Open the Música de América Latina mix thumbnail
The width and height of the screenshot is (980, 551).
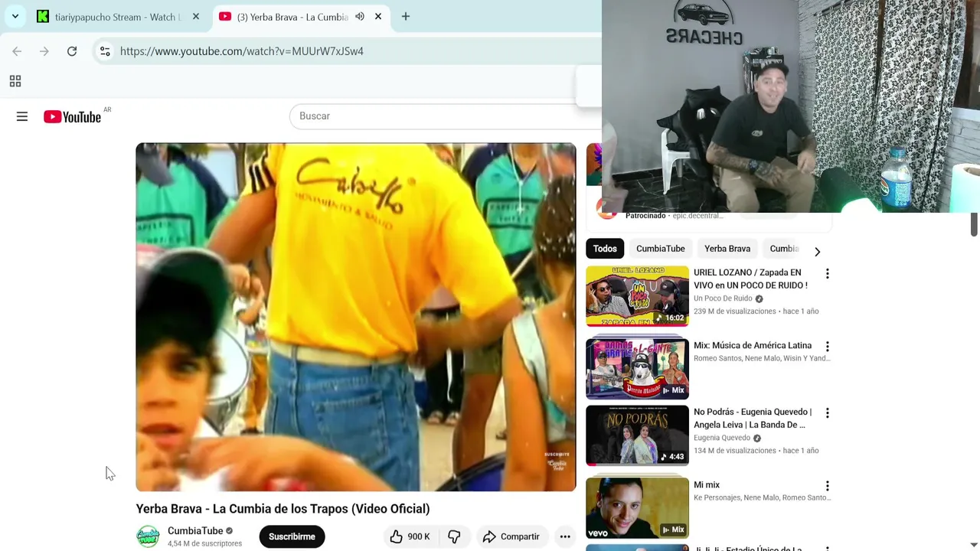point(637,369)
